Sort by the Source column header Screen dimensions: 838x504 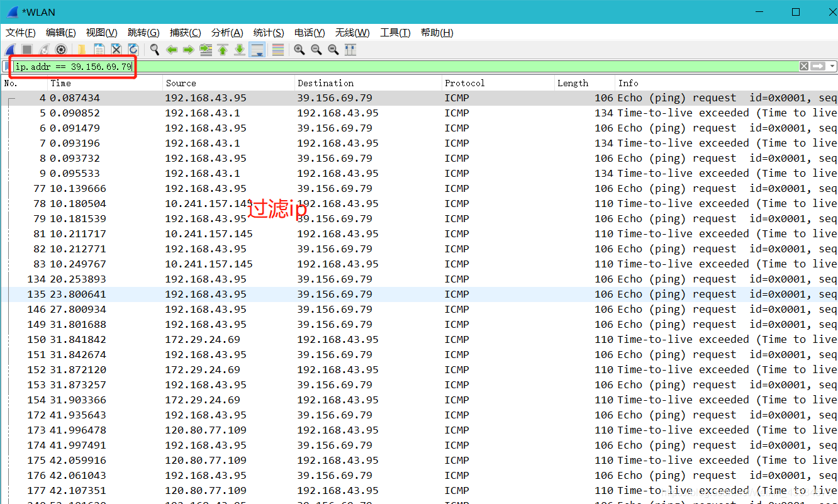click(228, 83)
